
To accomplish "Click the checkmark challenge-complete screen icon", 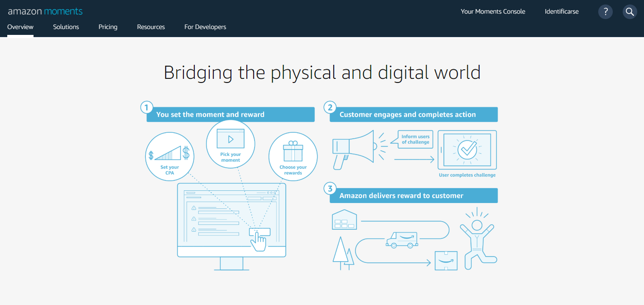I will click(x=467, y=150).
